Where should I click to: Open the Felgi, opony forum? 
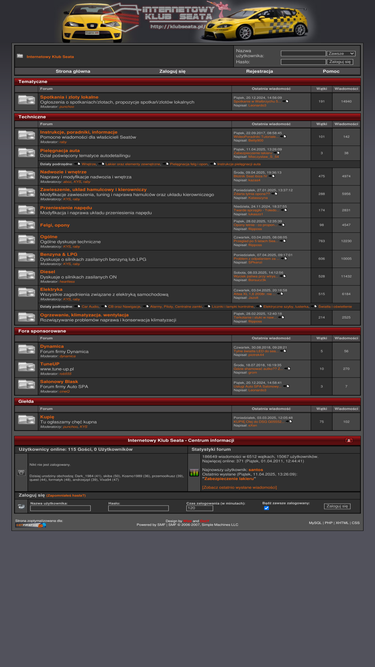[55, 225]
